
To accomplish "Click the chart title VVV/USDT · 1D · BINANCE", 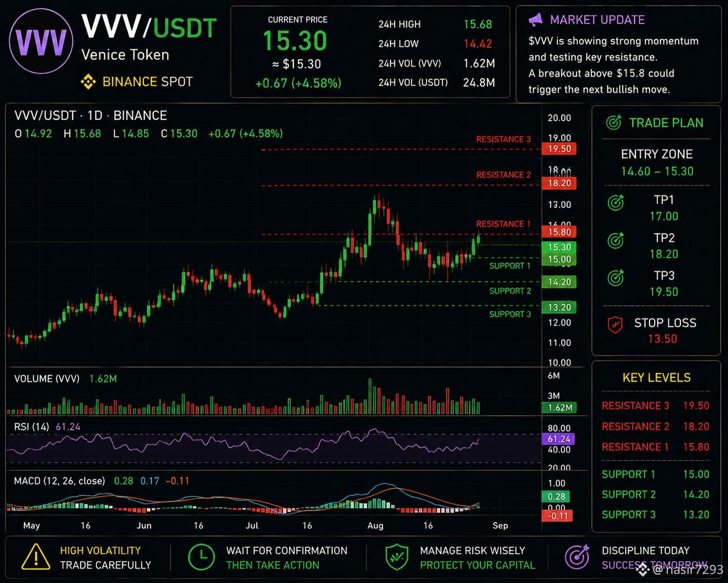I will pos(91,115).
